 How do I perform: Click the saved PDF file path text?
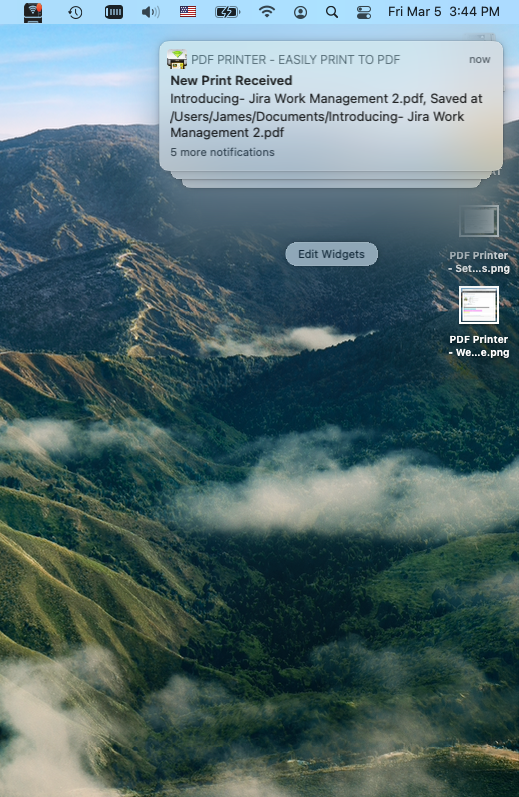pos(317,125)
